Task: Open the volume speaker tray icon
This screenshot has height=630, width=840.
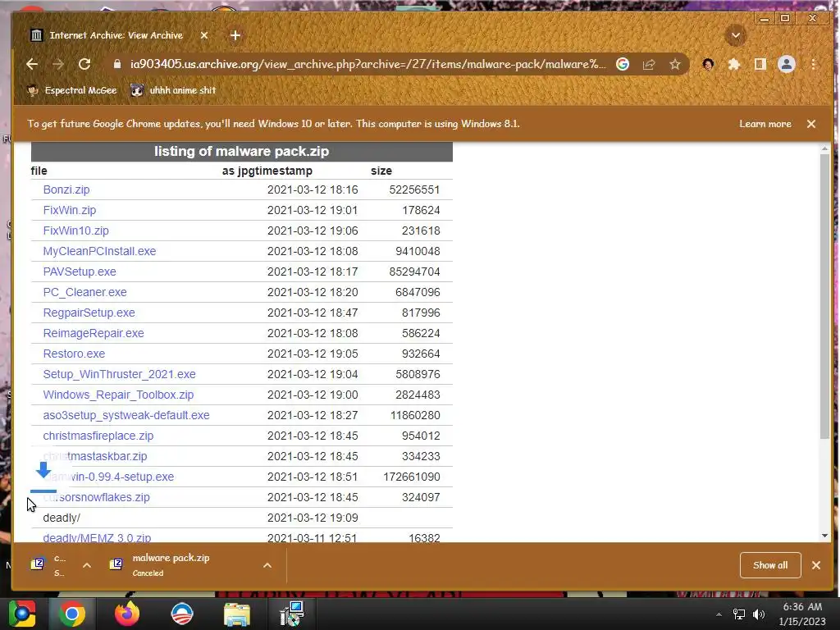Action: (759, 614)
